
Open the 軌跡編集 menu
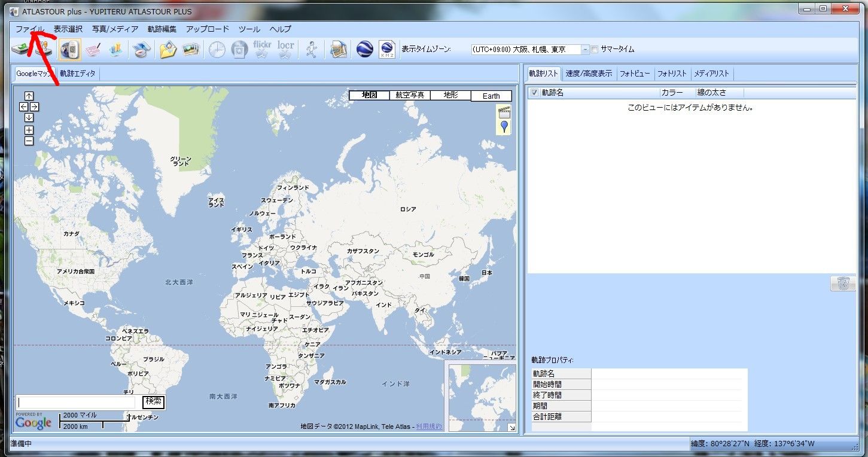coord(162,29)
